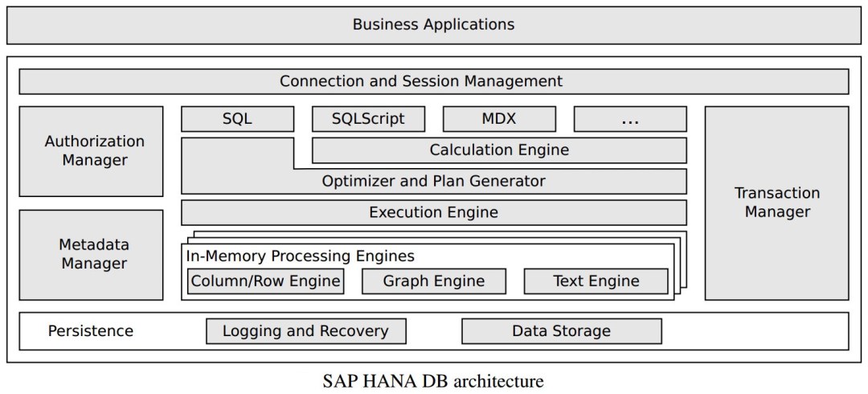The image size is (868, 394).
Task: Select the Logging and Recovery box
Action: pos(305,330)
